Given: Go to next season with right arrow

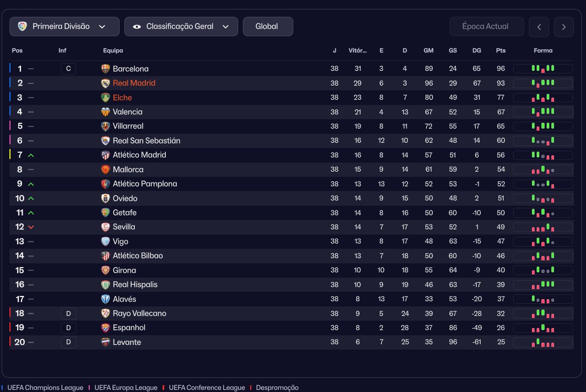Looking at the screenshot, I should (563, 27).
